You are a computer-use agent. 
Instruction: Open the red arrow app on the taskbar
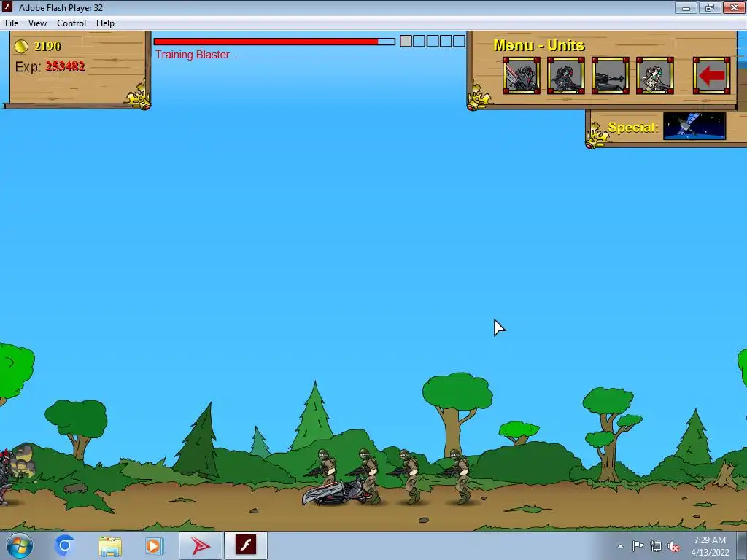[201, 545]
